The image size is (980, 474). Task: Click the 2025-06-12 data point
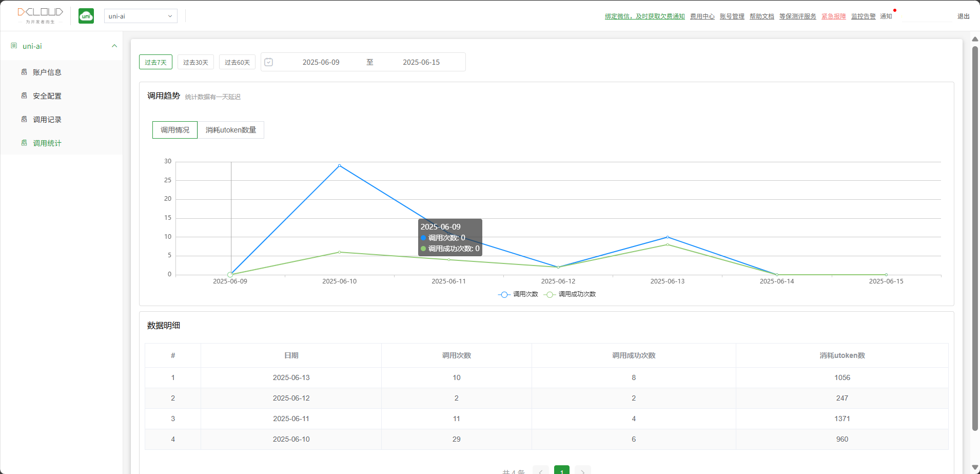(x=558, y=267)
